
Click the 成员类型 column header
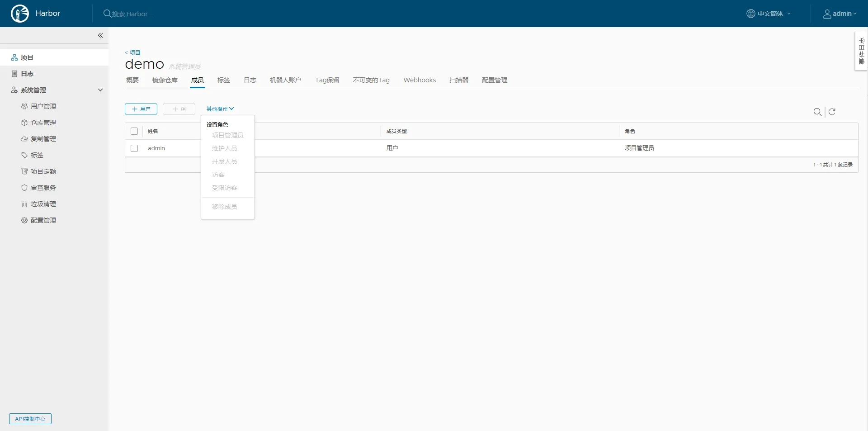coord(396,131)
